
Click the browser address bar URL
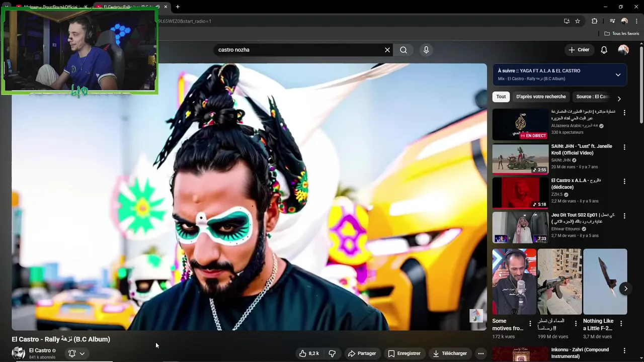pyautogui.click(x=185, y=21)
